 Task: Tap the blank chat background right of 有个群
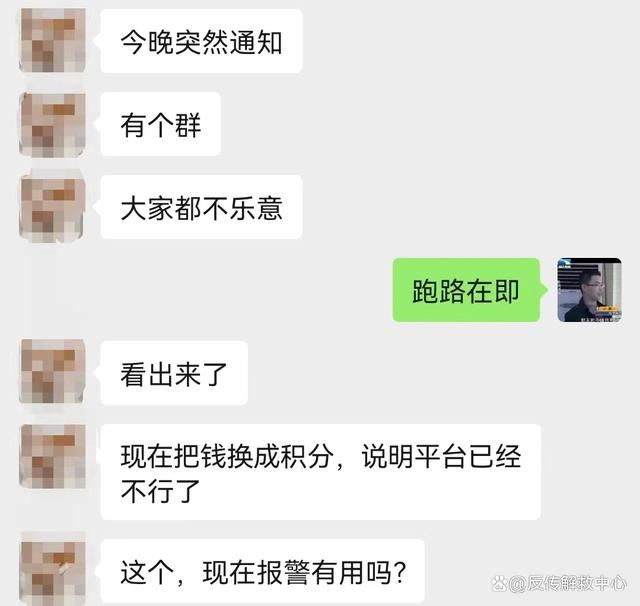(408, 124)
